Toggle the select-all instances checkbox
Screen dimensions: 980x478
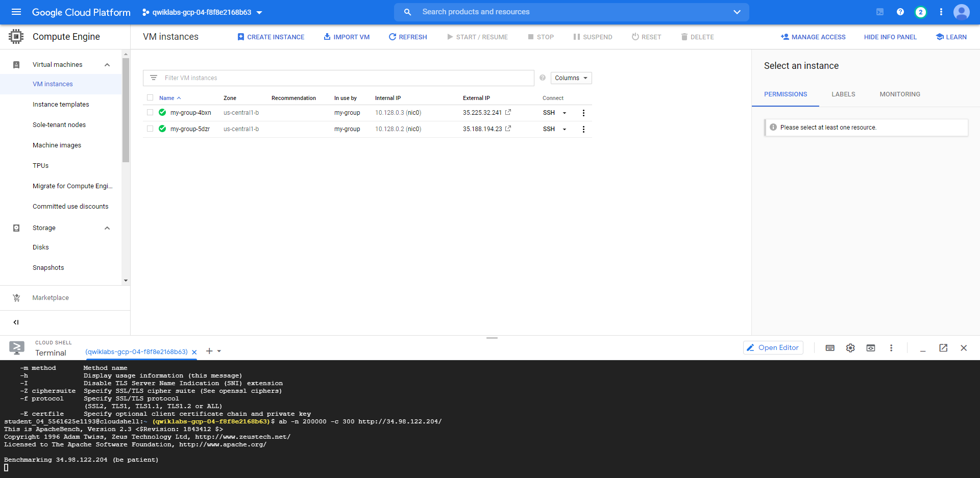point(150,97)
